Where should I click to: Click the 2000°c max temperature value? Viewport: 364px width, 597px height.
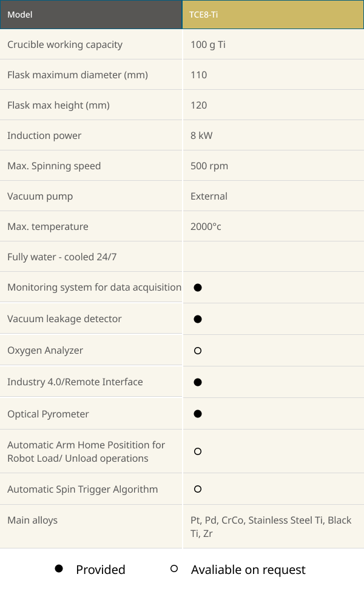(206, 226)
